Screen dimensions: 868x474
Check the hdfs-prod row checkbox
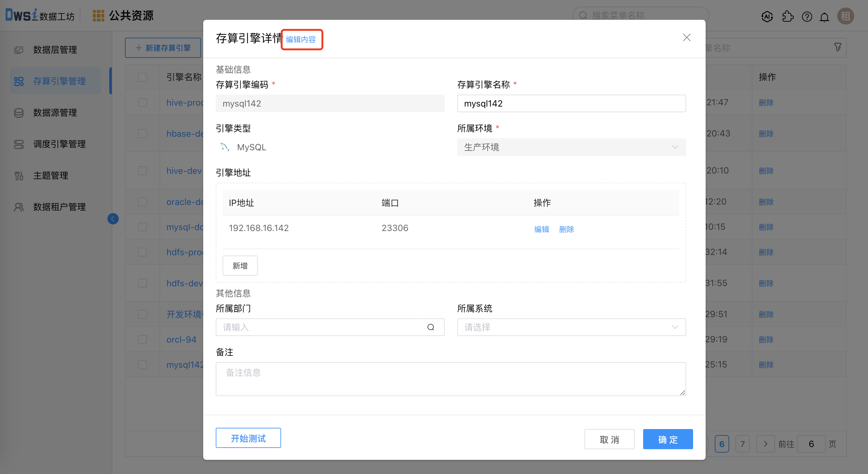pos(143,252)
